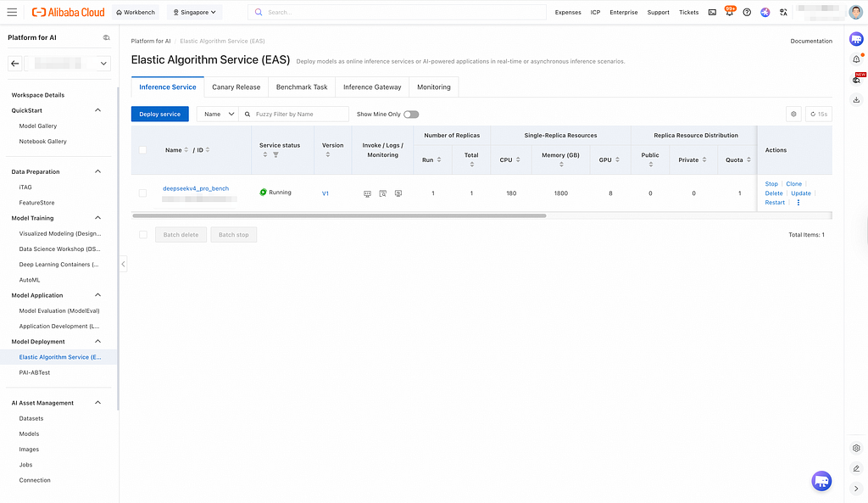Open the Singapore region dropdown
The width and height of the screenshot is (868, 503).
[x=194, y=12]
